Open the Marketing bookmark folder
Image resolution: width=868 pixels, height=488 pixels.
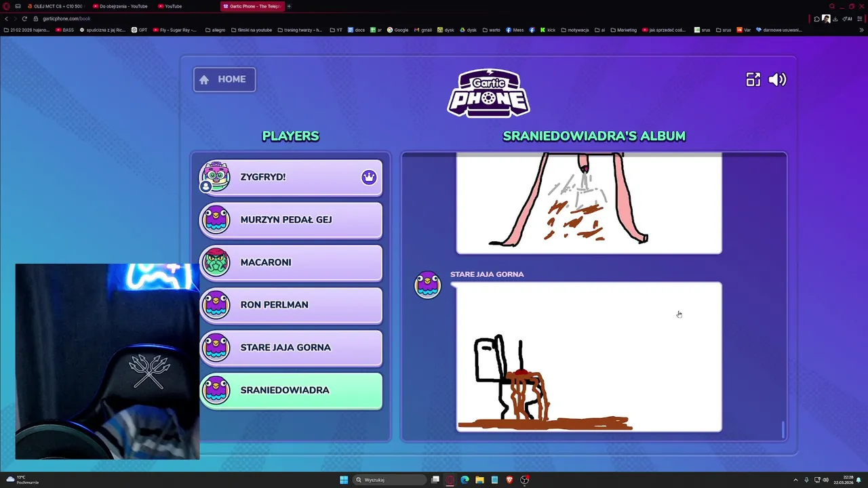623,30
